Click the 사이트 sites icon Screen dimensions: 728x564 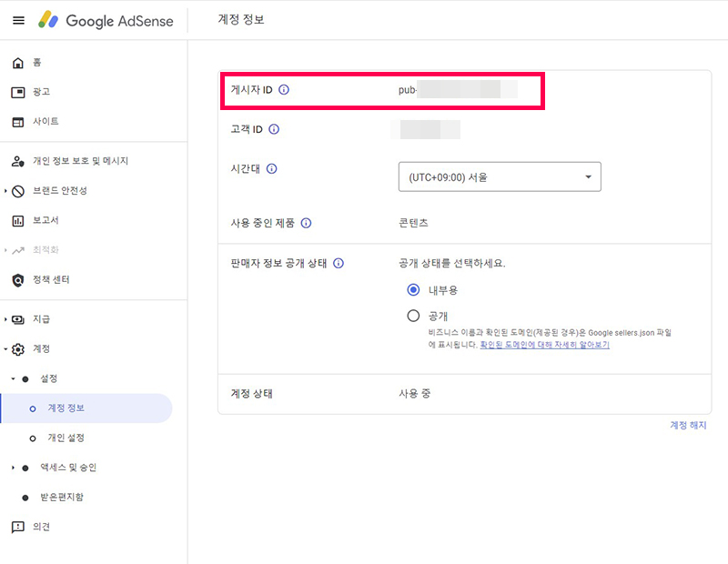tap(17, 122)
